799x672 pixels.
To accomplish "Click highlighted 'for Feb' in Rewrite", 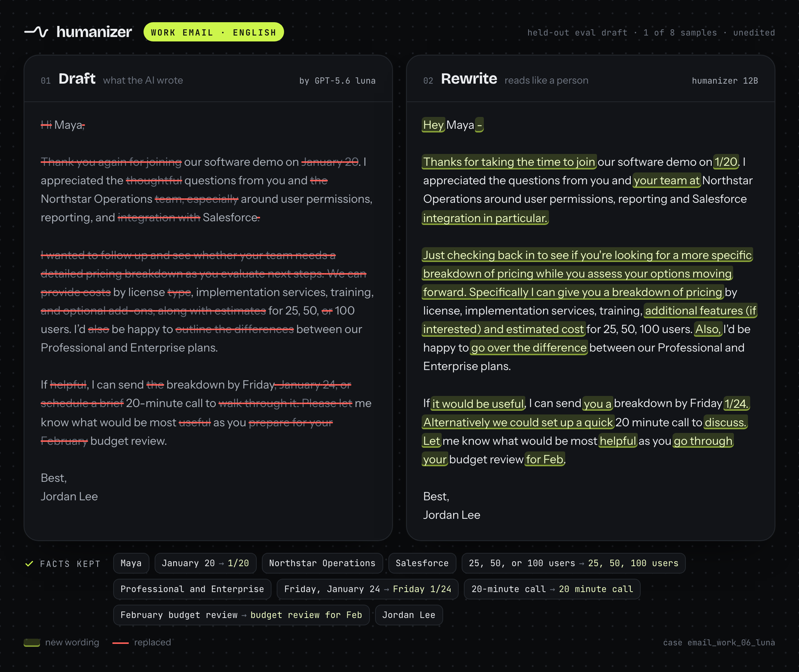I will click(545, 460).
